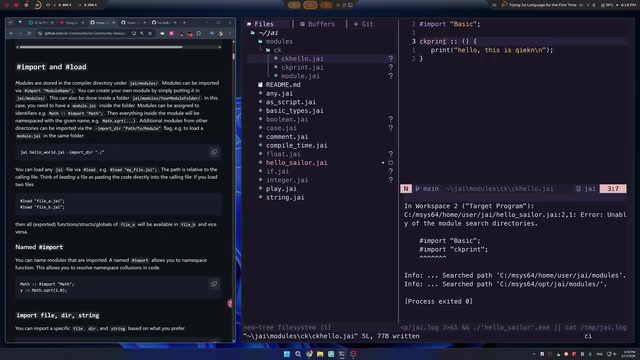
Task: Open the browser zoom magnifier icon
Action: [142, 33]
